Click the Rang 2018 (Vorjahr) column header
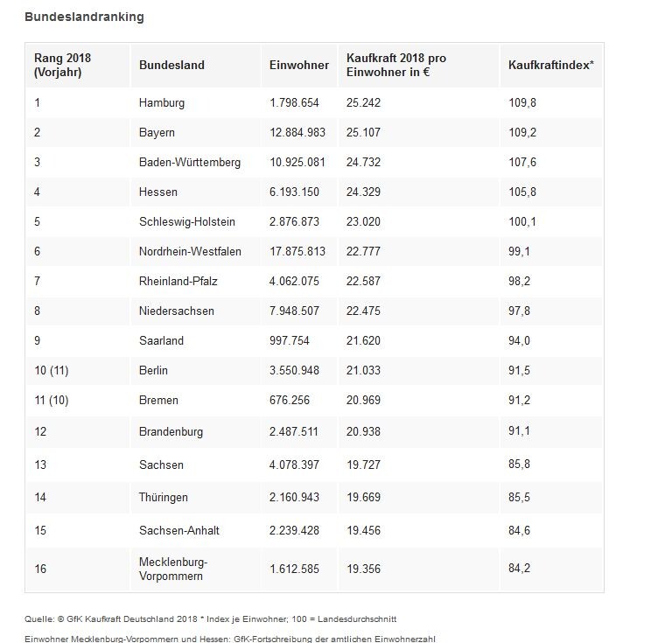This screenshot has width=672, height=643. [63, 65]
